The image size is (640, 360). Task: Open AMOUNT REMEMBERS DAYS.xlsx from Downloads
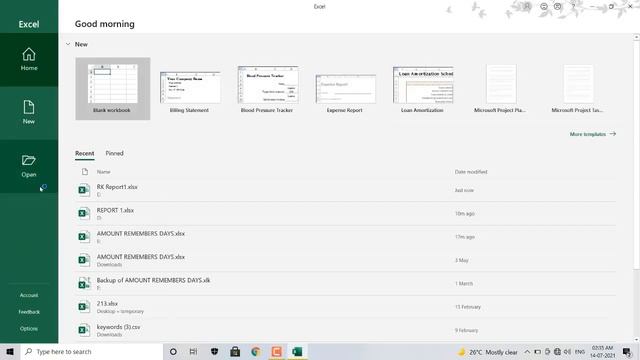(345, 260)
